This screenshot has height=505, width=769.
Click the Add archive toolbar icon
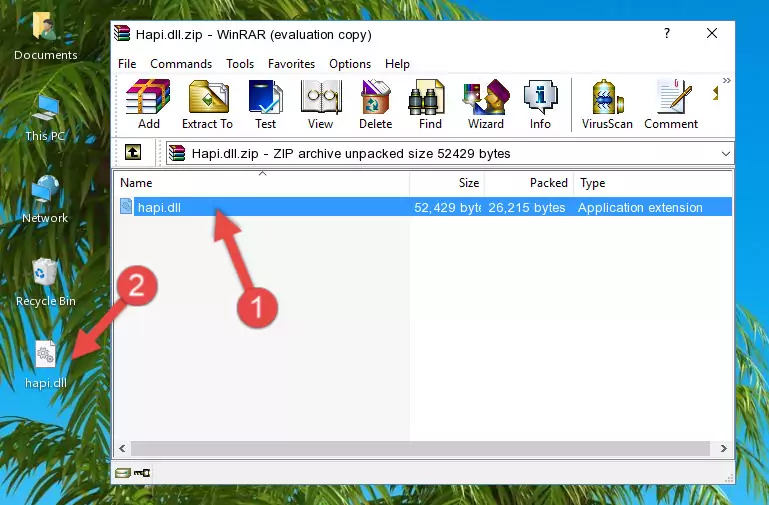tap(148, 104)
